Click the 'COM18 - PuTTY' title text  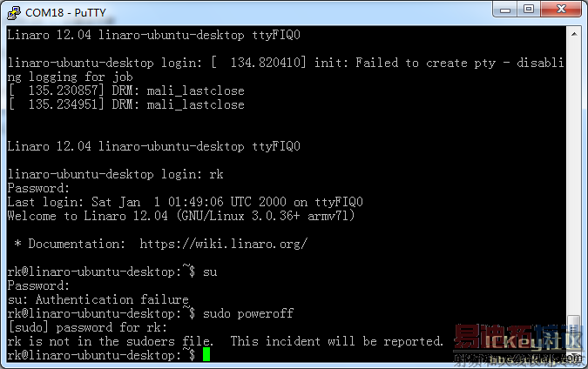[65, 13]
